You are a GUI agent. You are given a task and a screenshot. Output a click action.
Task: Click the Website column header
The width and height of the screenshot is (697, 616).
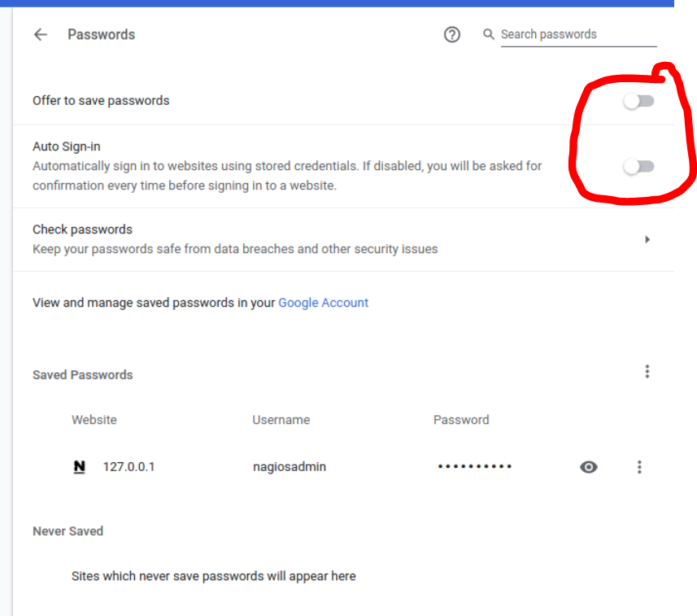tap(94, 420)
